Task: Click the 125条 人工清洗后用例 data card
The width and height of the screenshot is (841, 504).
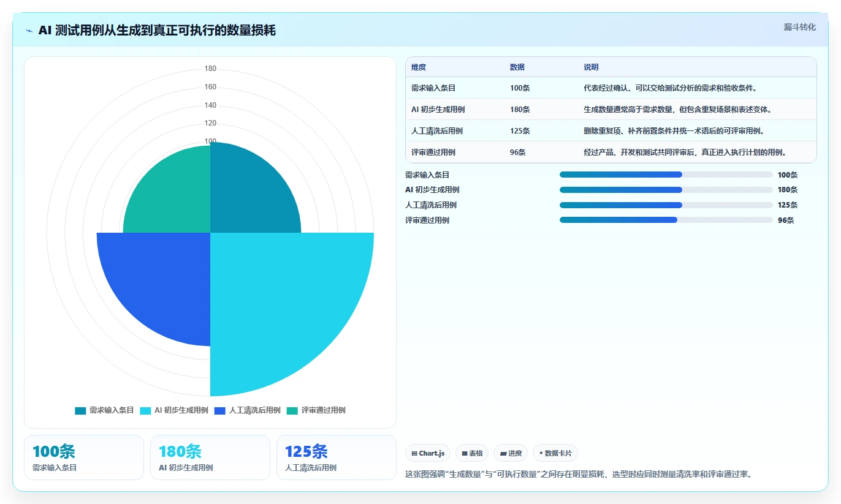Action: pos(337,457)
